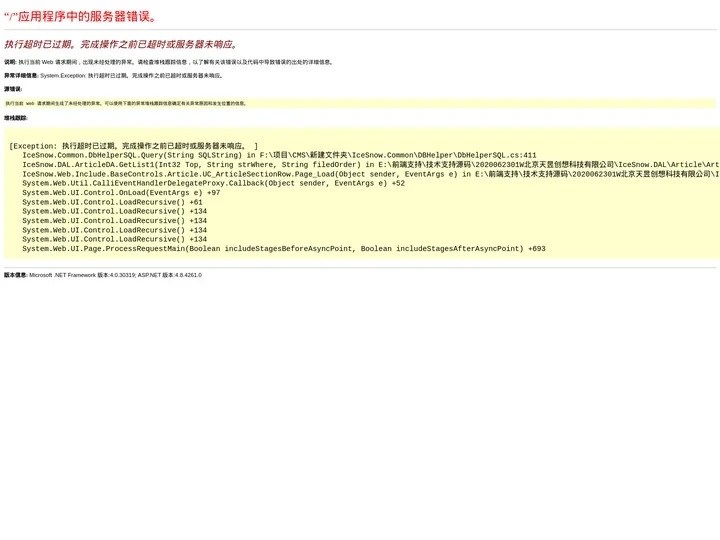This screenshot has height=540, width=720.
Task: Click the UC_ArticleSectionRow.Page_Load stack line
Action: pos(371,174)
